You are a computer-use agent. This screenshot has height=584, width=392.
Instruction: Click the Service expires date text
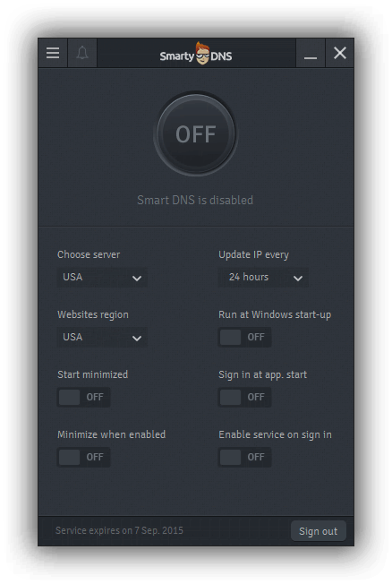[119, 531]
